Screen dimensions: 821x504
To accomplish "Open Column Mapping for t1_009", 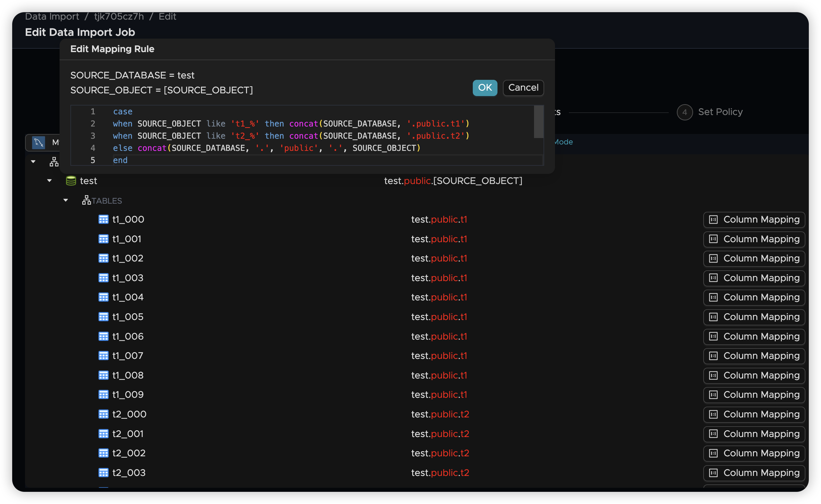I will 754,395.
